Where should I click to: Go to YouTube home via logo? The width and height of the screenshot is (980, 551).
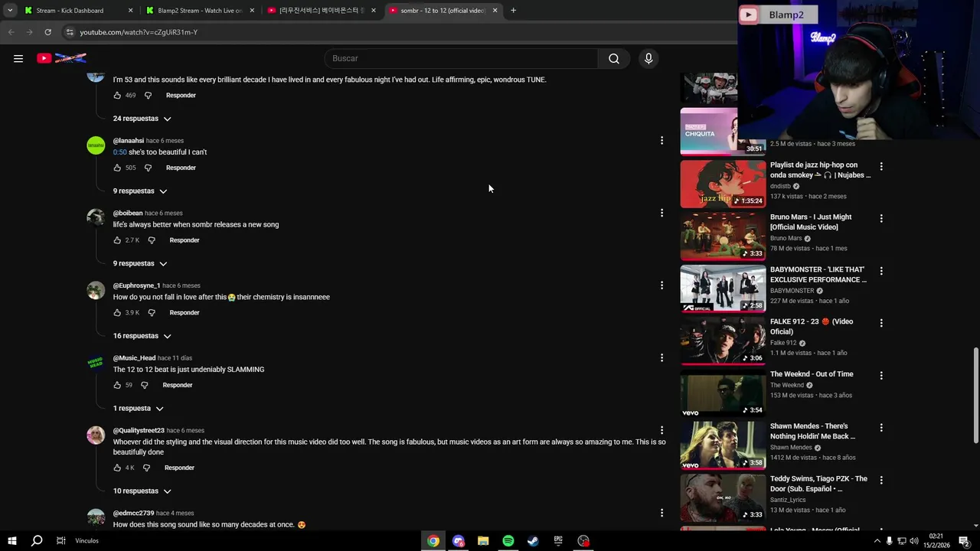(61, 58)
